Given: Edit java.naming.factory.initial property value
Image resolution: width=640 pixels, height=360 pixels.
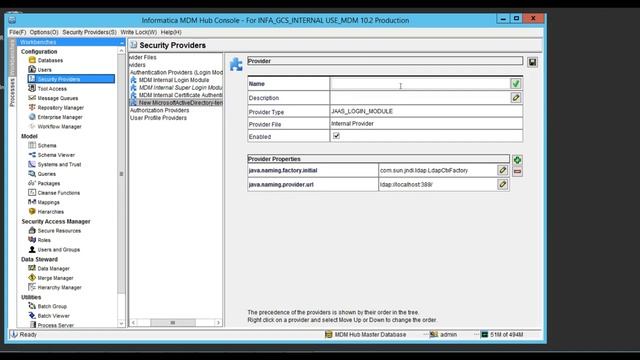Looking at the screenshot, I should 502,170.
